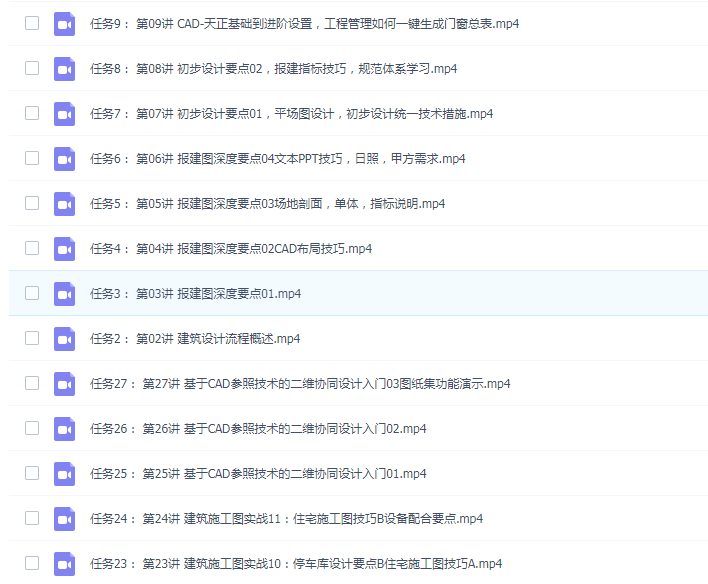Open file 第02讲 建筑设计流程概述.mp4
The image size is (708, 584).
click(x=195, y=338)
